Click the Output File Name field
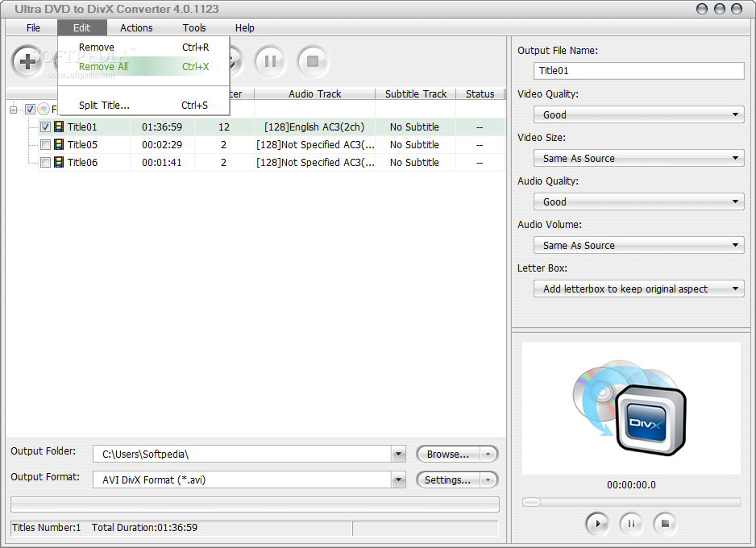This screenshot has height=548, width=756. pyautogui.click(x=639, y=71)
